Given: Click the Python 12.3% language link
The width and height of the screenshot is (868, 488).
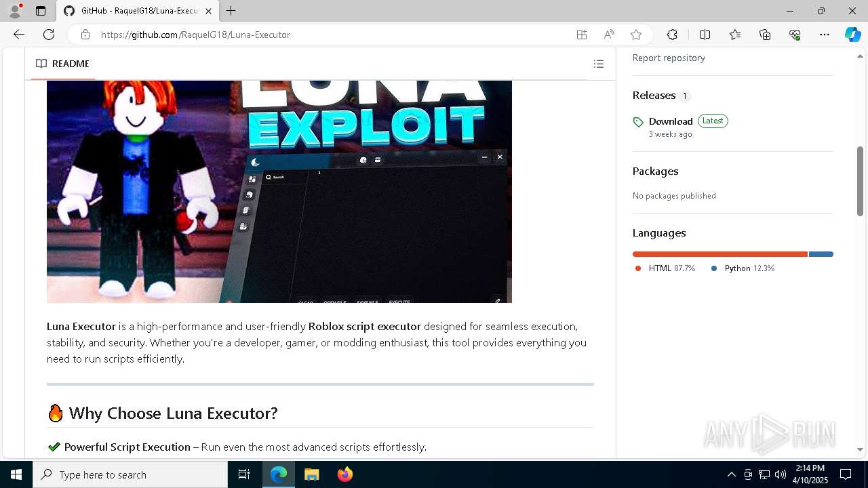Looking at the screenshot, I should click(x=743, y=268).
